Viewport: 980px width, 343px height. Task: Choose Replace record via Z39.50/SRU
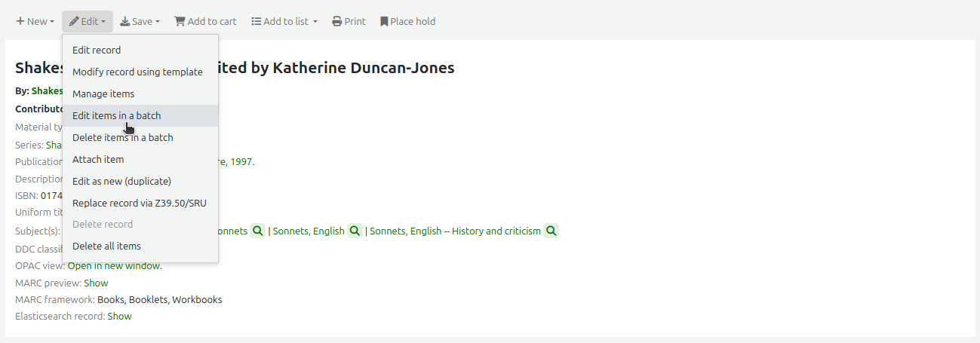point(139,204)
